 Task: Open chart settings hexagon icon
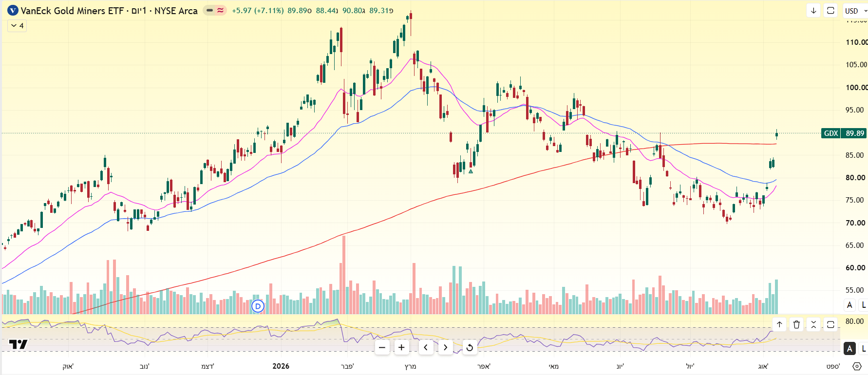857,366
